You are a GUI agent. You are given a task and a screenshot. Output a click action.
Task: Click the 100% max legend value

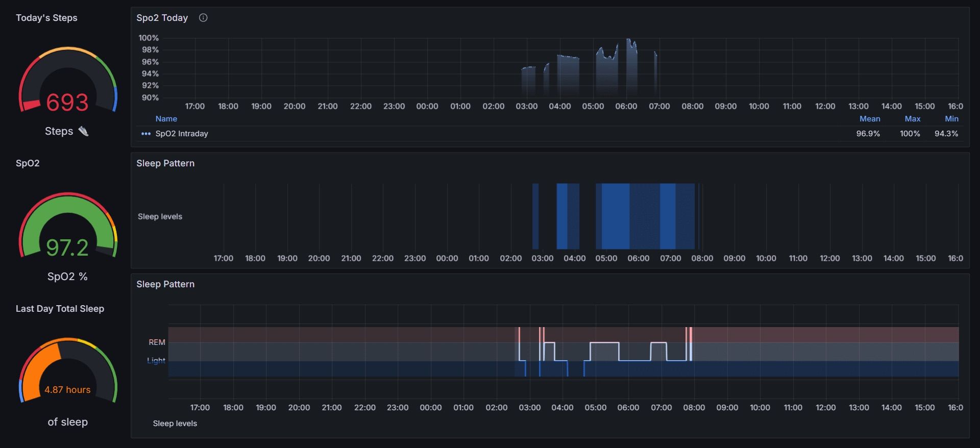[x=910, y=134]
